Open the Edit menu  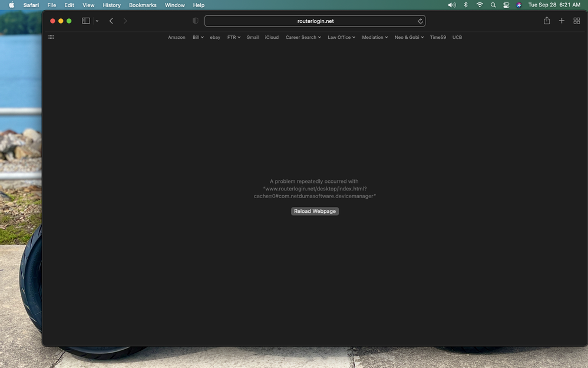point(69,5)
